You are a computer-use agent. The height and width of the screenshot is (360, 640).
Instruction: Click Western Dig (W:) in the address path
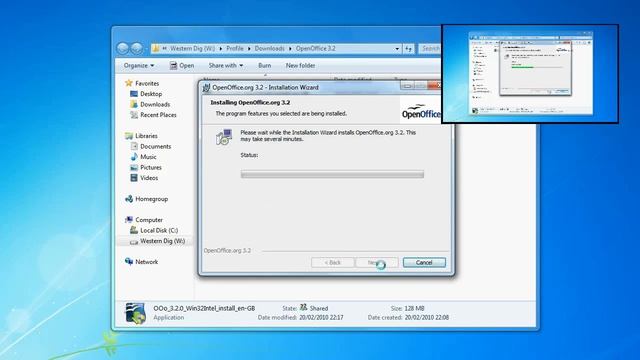click(x=192, y=49)
